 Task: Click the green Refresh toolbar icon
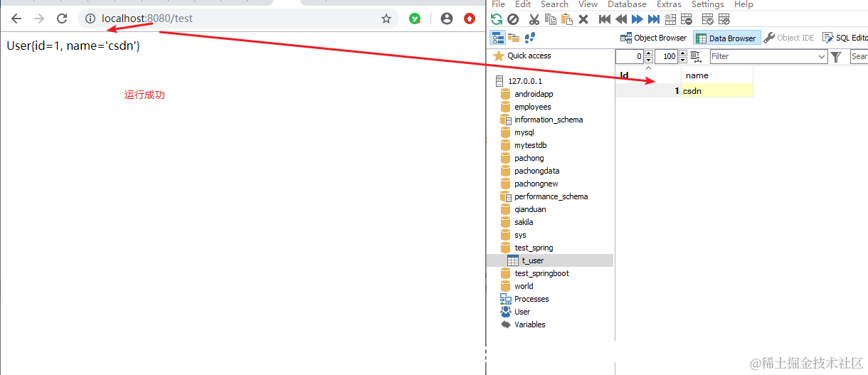pyautogui.click(x=497, y=19)
